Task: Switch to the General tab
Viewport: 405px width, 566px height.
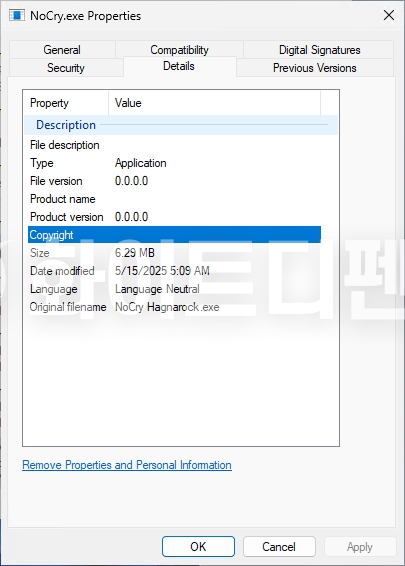Action: (x=62, y=49)
